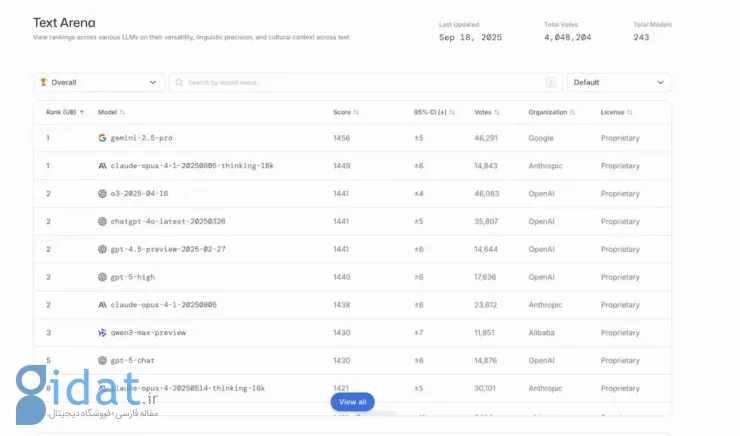Sort table by Votes column
Screen dimensions: 740x436
pyautogui.click(x=487, y=112)
